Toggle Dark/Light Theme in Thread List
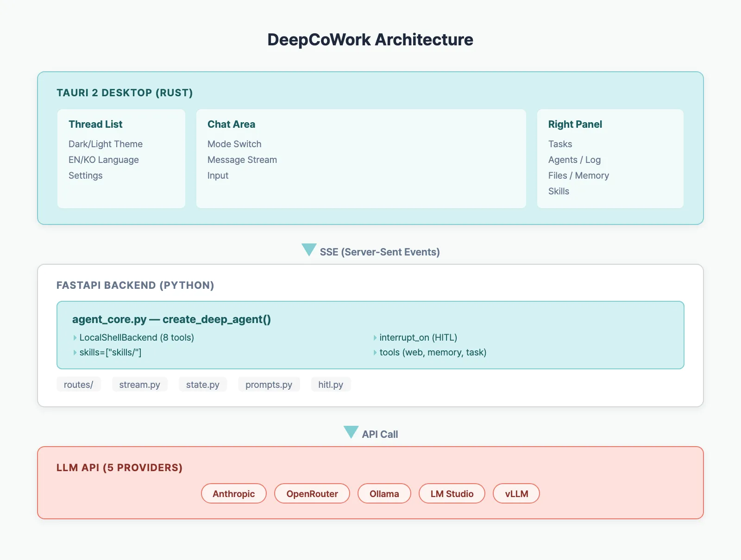Screen dimensions: 741x560 pyautogui.click(x=105, y=144)
